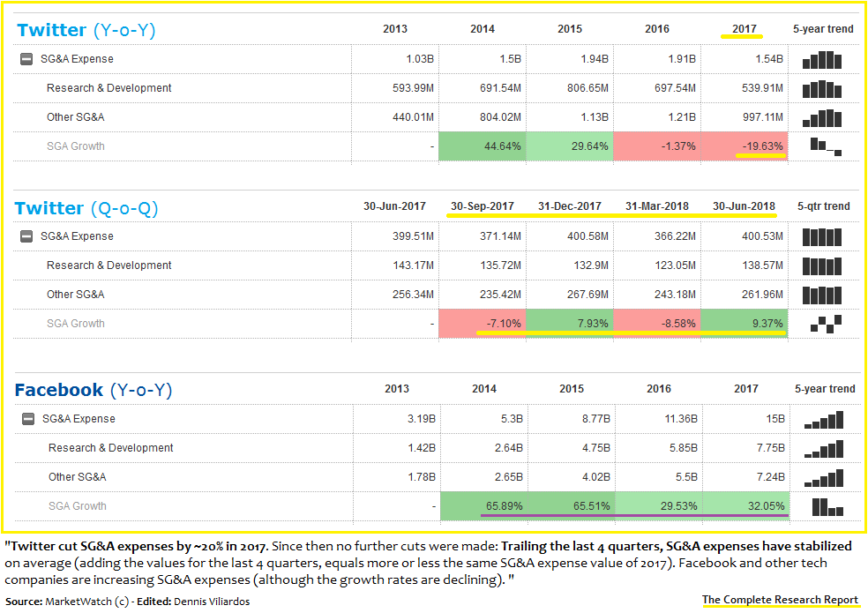Click Twitter Y-o-Y Research & Development trend sparkline

(x=822, y=88)
